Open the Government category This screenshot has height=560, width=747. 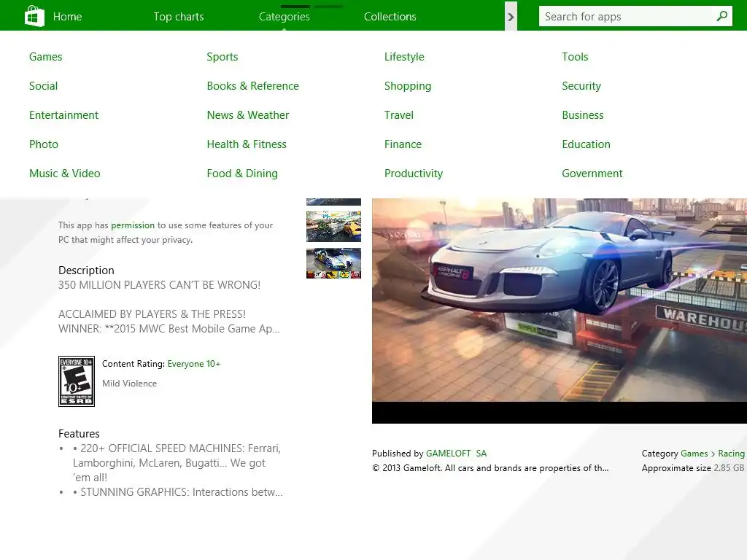click(592, 173)
